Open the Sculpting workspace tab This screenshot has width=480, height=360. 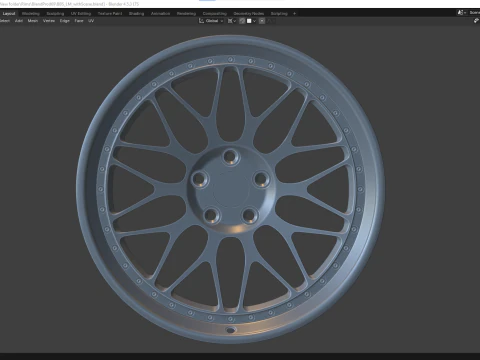pos(55,13)
